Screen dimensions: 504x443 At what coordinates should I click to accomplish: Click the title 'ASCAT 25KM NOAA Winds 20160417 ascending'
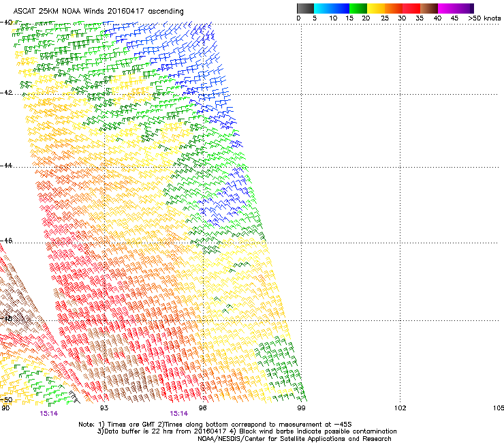coord(98,12)
